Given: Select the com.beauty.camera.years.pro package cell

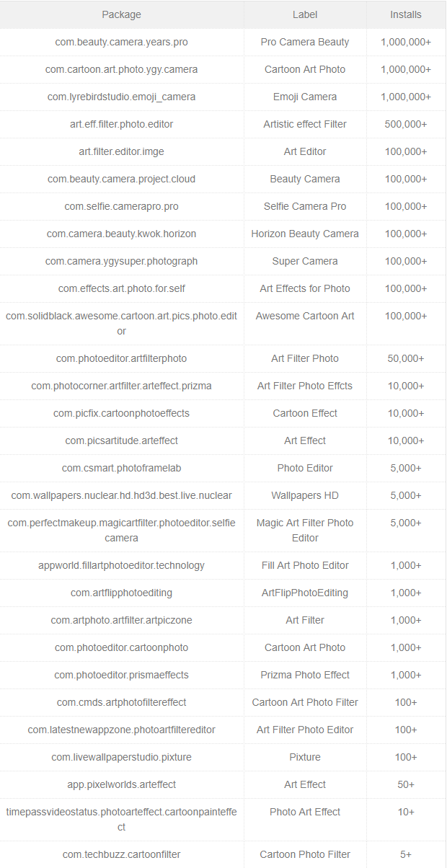Looking at the screenshot, I should [121, 42].
